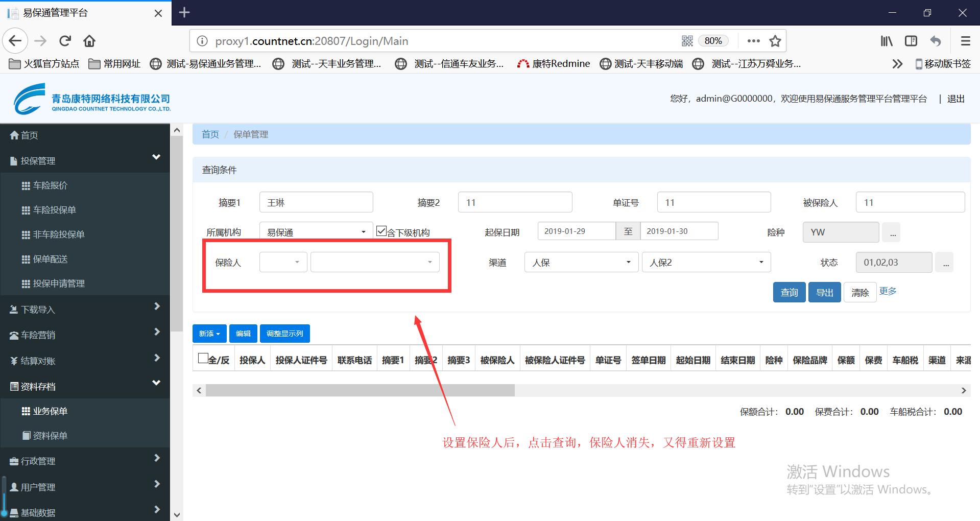Open 车险报价 in the sidebar

(50, 185)
